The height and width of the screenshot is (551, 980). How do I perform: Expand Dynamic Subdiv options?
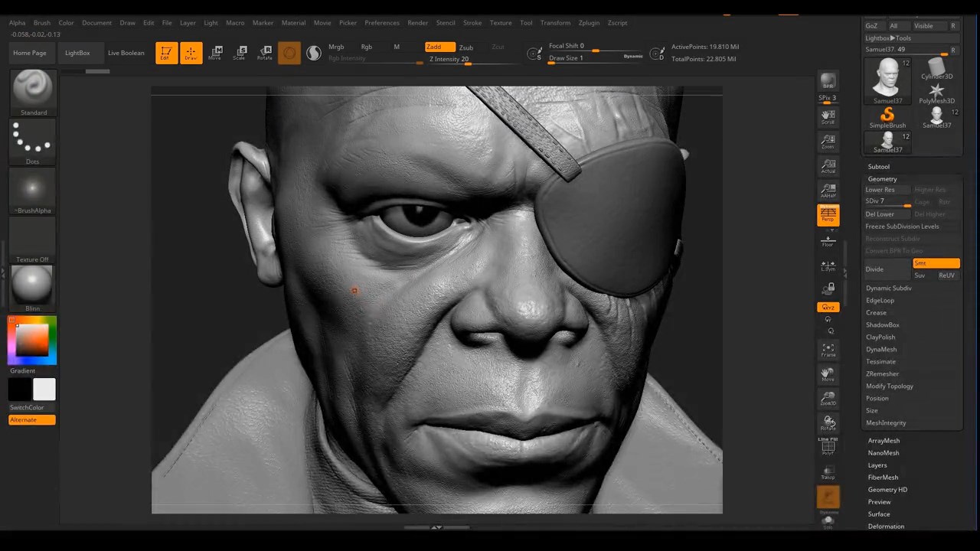tap(889, 289)
